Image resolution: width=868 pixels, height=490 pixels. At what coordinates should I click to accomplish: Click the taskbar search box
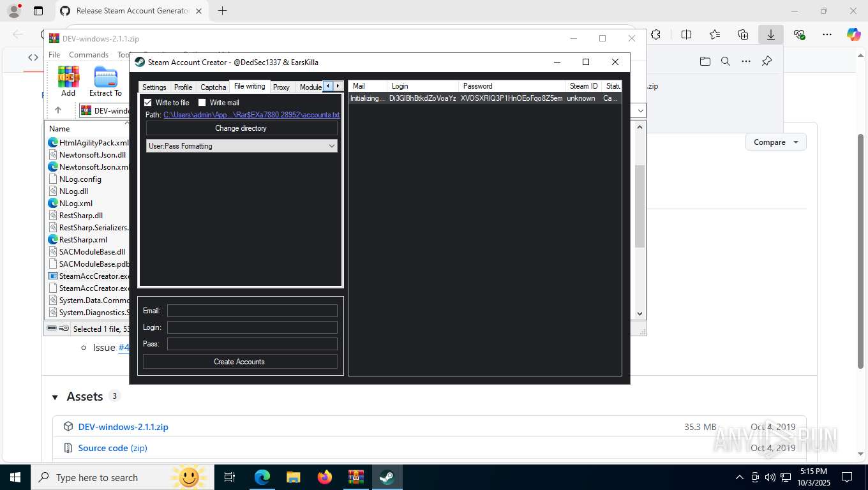(x=121, y=477)
